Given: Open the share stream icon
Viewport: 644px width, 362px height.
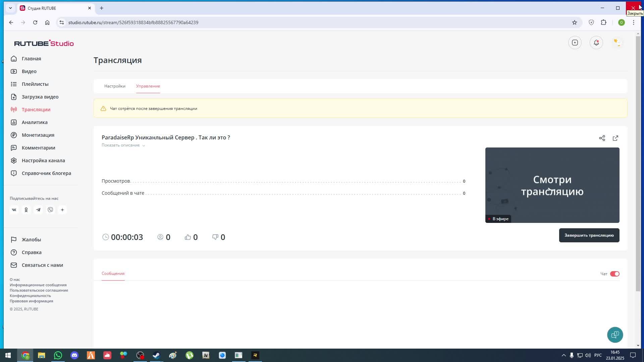Looking at the screenshot, I should (602, 138).
